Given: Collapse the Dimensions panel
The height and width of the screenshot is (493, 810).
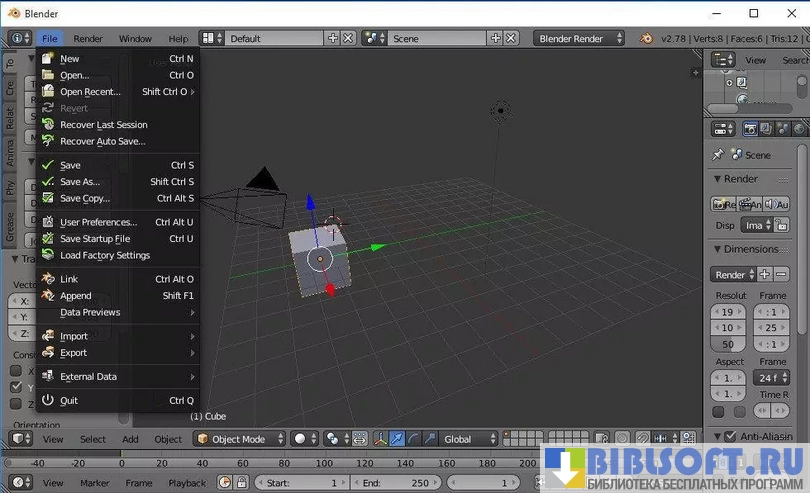Looking at the screenshot, I should pos(717,249).
